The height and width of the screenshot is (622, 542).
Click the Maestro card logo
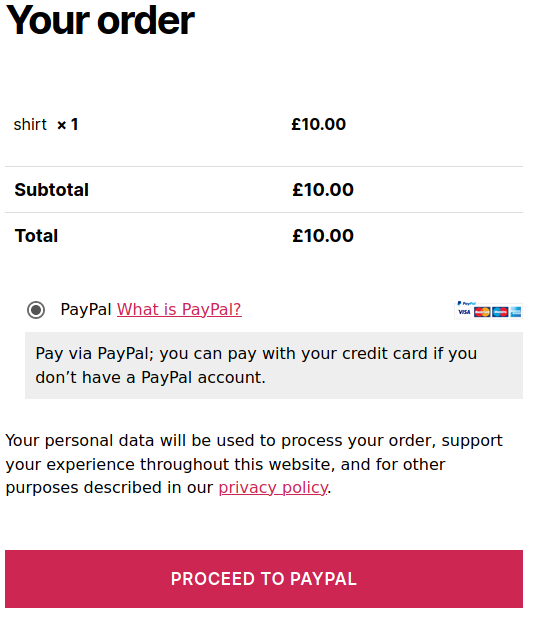point(500,312)
